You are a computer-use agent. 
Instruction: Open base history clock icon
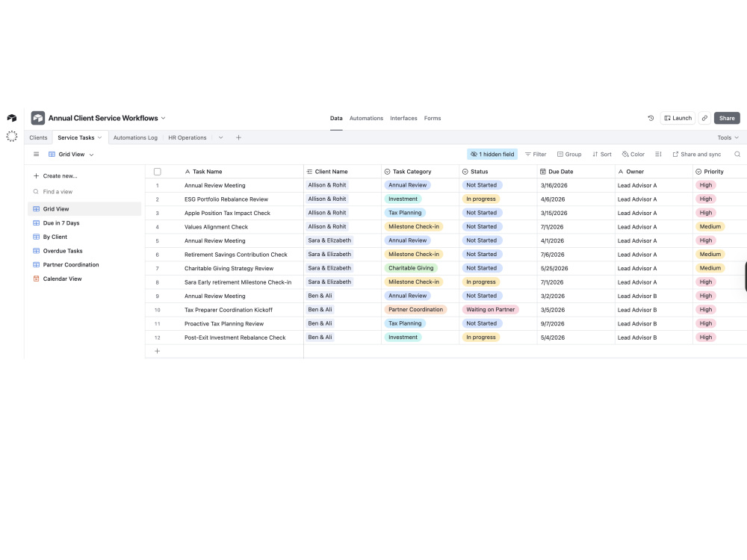pyautogui.click(x=651, y=118)
